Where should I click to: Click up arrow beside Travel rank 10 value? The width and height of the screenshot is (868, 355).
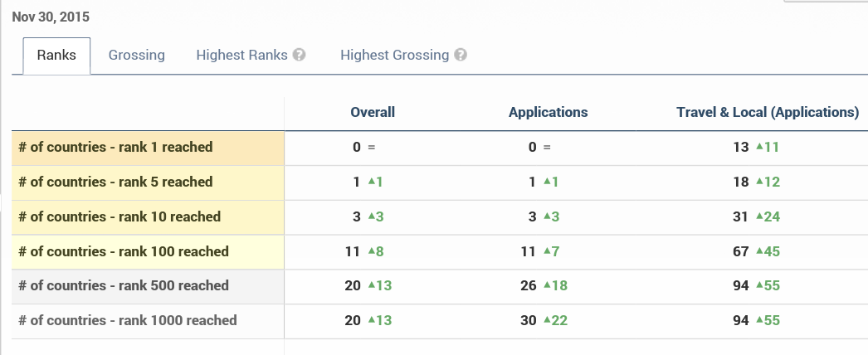click(x=758, y=216)
